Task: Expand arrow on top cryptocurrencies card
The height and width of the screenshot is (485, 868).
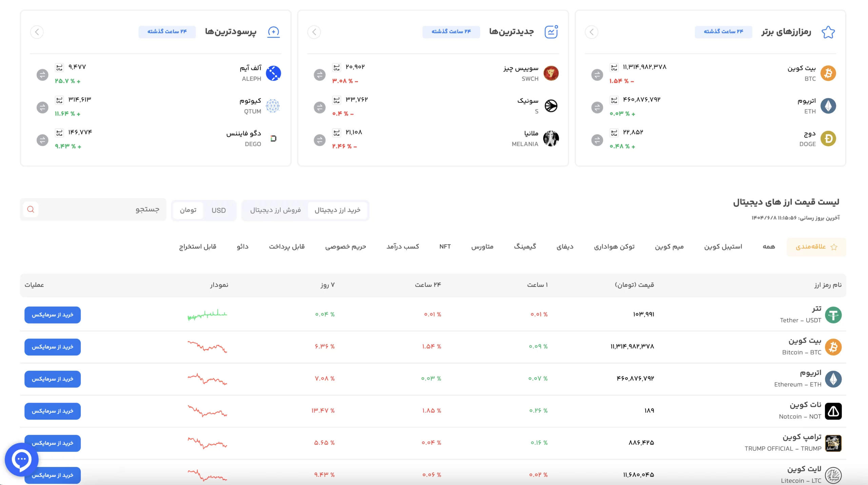Action: pyautogui.click(x=592, y=32)
